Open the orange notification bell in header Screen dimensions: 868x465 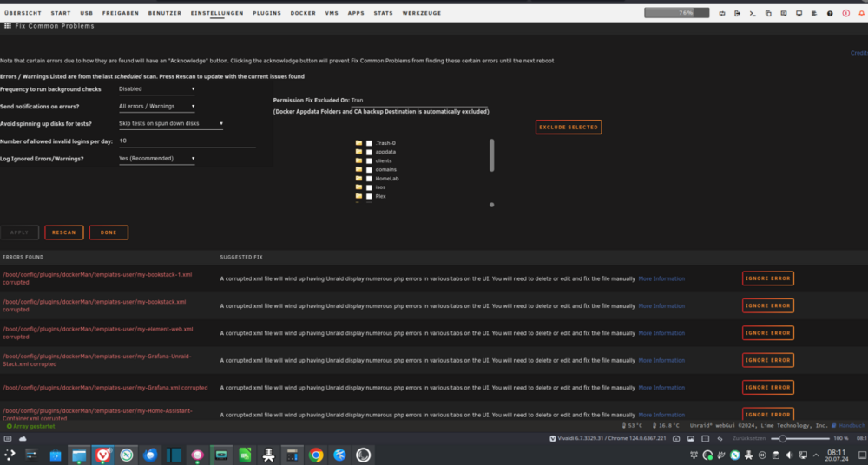[x=861, y=13]
